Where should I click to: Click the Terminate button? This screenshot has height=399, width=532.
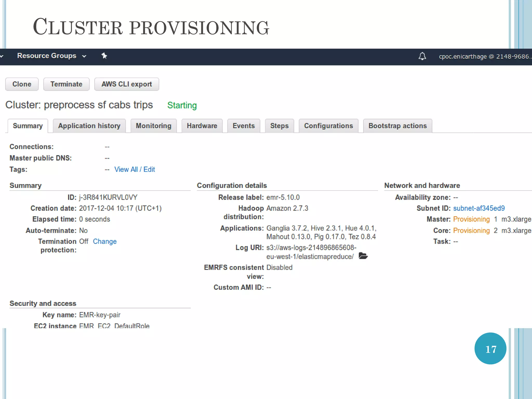(x=66, y=84)
